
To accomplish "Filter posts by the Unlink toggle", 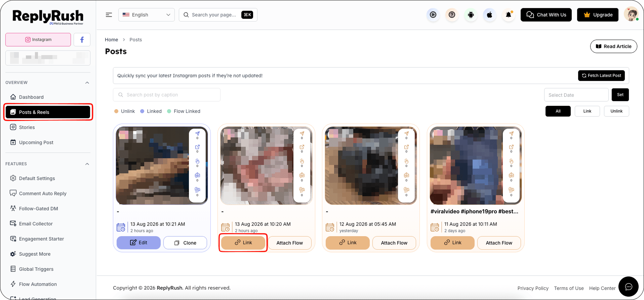I will [x=616, y=111].
